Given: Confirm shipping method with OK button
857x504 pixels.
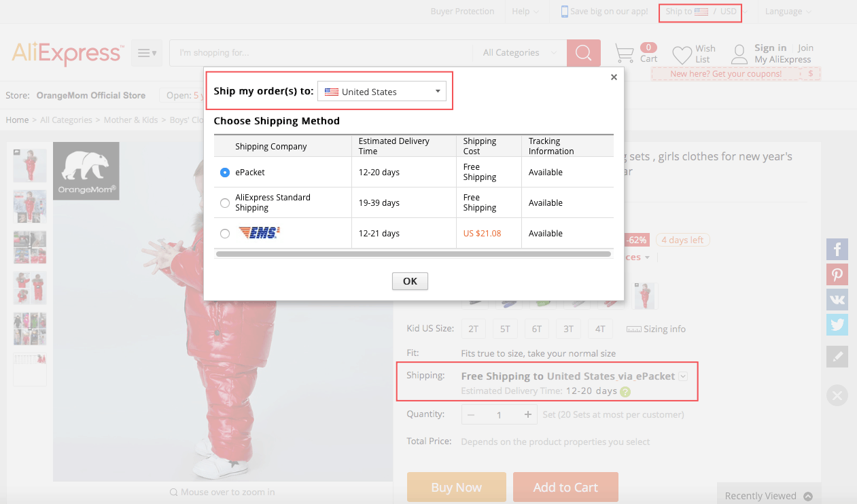Looking at the screenshot, I should 410,281.
